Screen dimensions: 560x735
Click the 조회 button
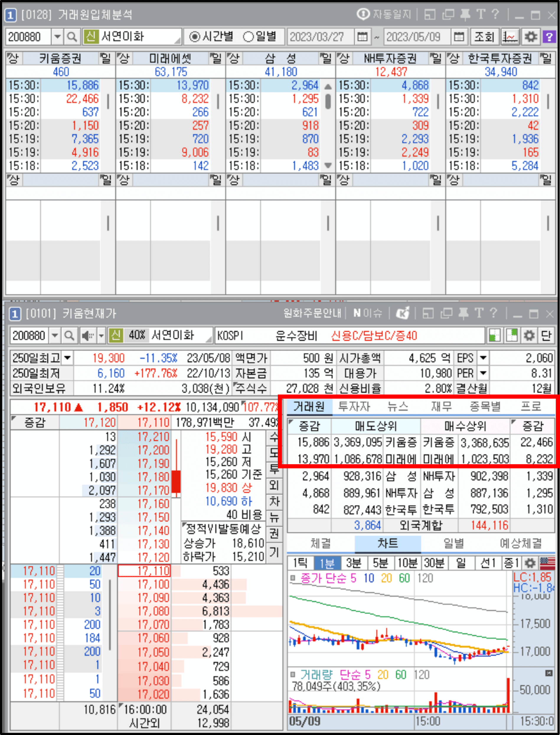[484, 37]
